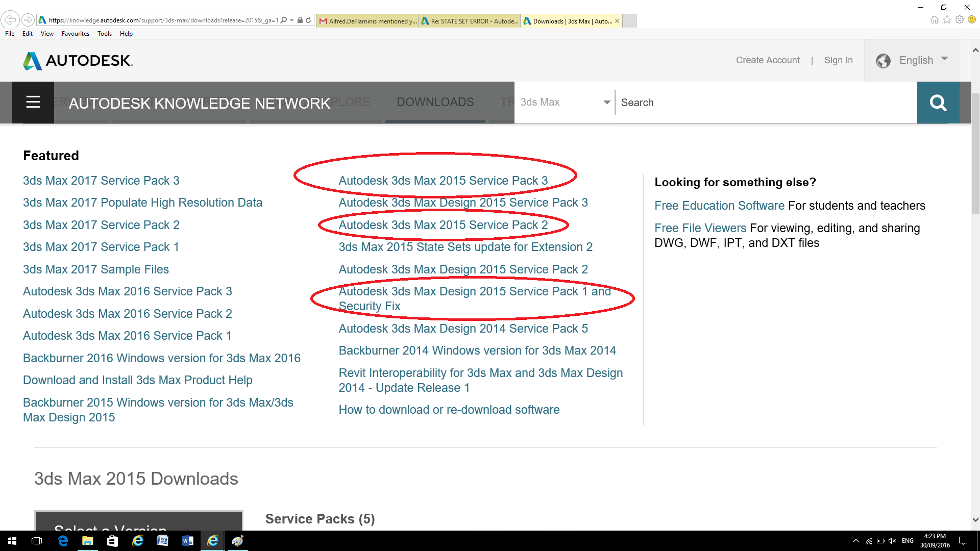Click the Autodesk logo
Screen dimensions: 980x551
pos(78,61)
